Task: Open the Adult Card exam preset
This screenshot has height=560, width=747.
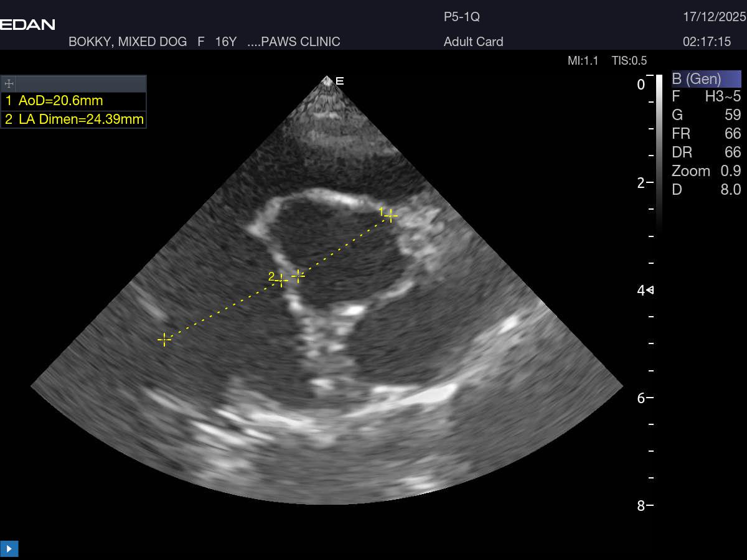Action: (x=473, y=42)
